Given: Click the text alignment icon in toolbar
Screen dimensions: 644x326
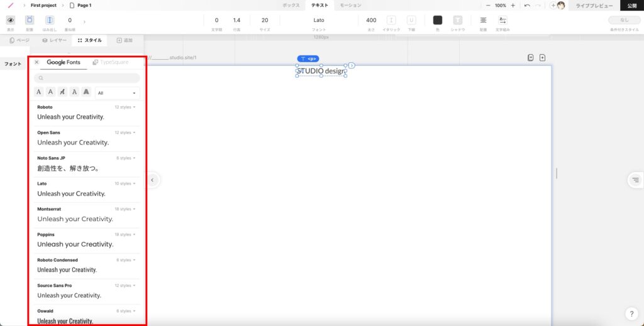Looking at the screenshot, I should (x=483, y=20).
